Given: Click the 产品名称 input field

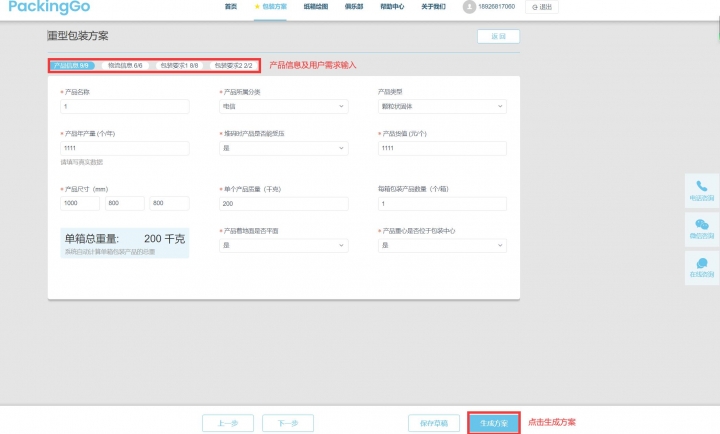Looking at the screenshot, I should (x=124, y=106).
